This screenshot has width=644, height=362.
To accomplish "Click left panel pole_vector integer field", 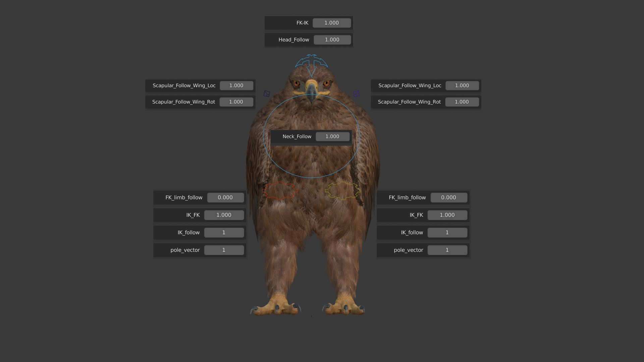I will pos(224,250).
